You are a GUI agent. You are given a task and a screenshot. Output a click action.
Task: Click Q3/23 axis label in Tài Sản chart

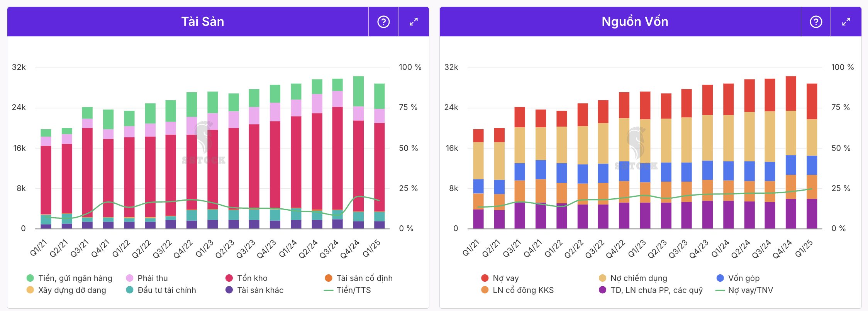click(245, 249)
